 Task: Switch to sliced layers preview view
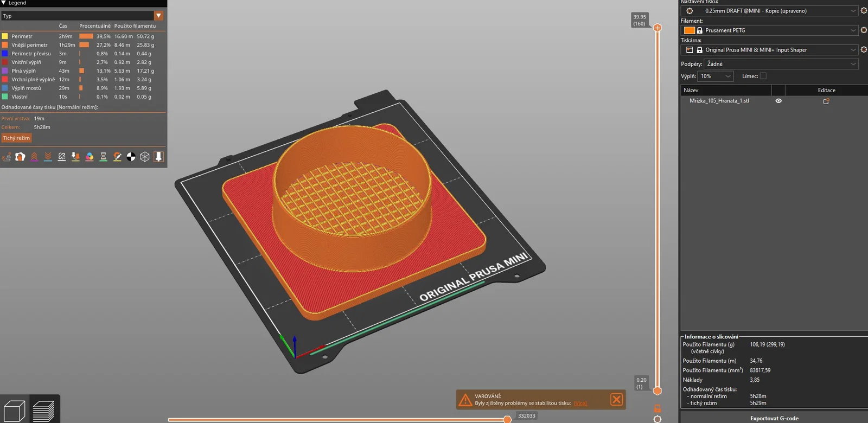44,410
